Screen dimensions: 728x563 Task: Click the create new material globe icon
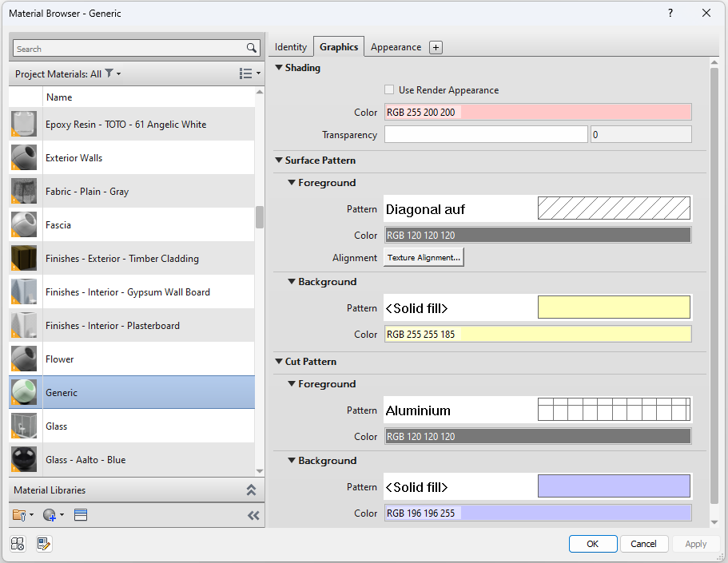pyautogui.click(x=50, y=515)
